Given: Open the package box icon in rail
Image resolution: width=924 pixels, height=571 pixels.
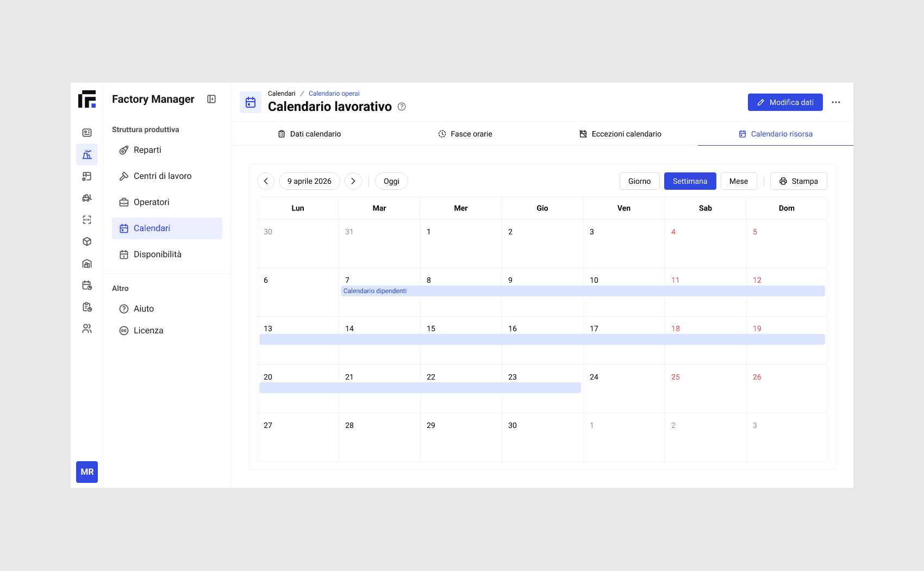Looking at the screenshot, I should tap(87, 241).
